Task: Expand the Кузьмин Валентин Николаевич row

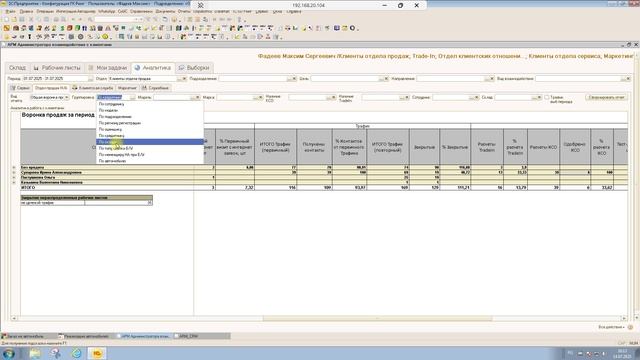Action: pyautogui.click(x=14, y=182)
